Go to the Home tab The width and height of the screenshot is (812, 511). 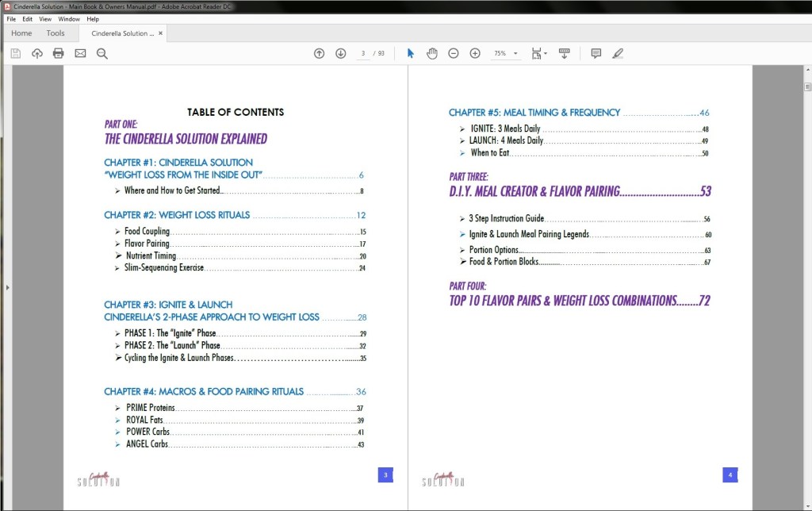tap(21, 33)
